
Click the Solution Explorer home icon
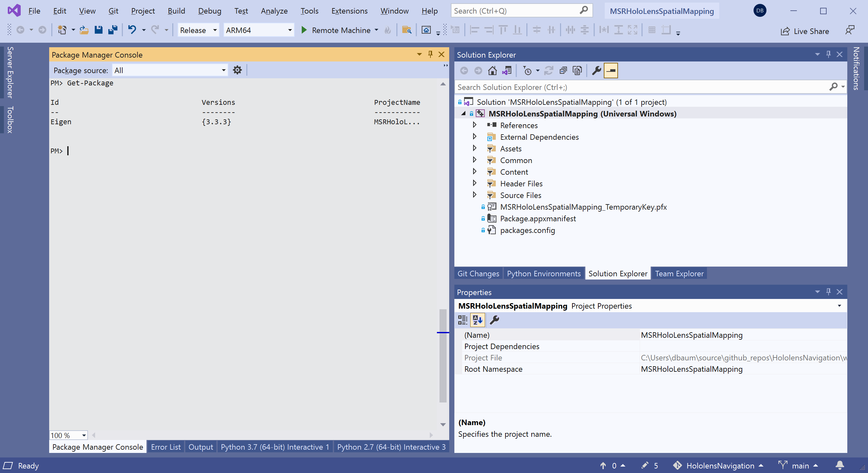pyautogui.click(x=492, y=71)
